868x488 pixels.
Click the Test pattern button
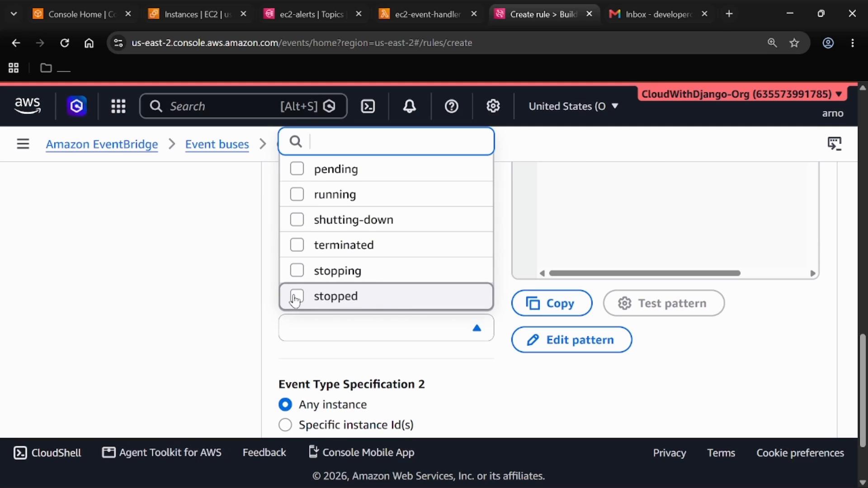tap(664, 303)
